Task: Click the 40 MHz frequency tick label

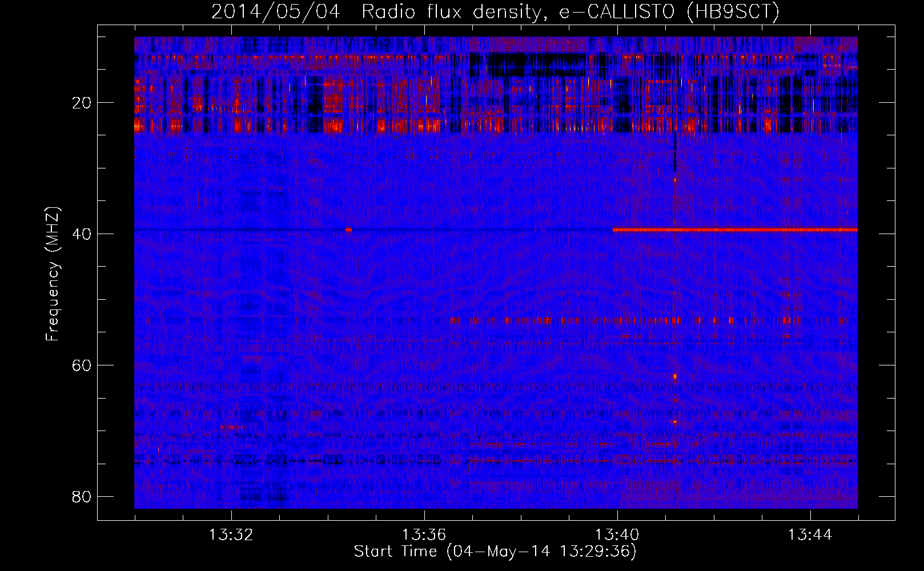Action: coord(82,234)
